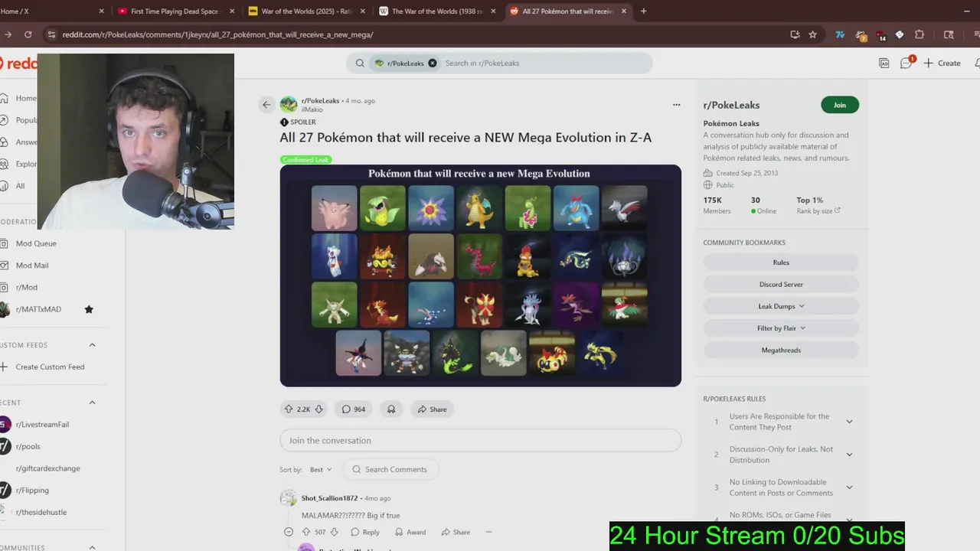Share the post
This screenshot has height=551, width=980.
pyautogui.click(x=432, y=409)
